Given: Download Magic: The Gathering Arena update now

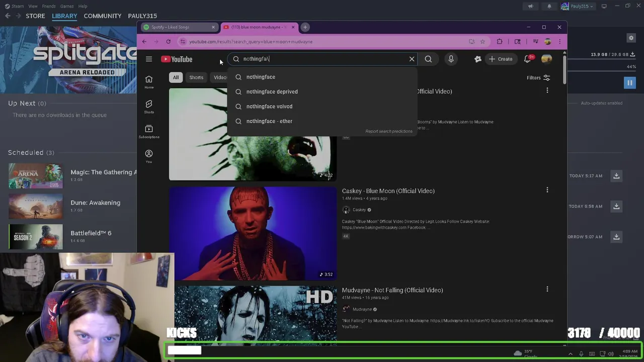Looking at the screenshot, I should coord(616,175).
